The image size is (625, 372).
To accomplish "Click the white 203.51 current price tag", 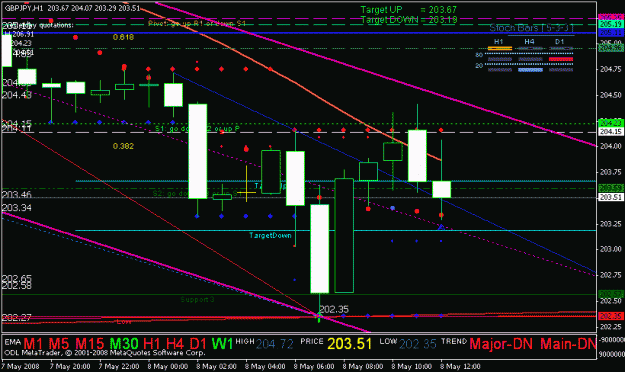I will point(611,197).
